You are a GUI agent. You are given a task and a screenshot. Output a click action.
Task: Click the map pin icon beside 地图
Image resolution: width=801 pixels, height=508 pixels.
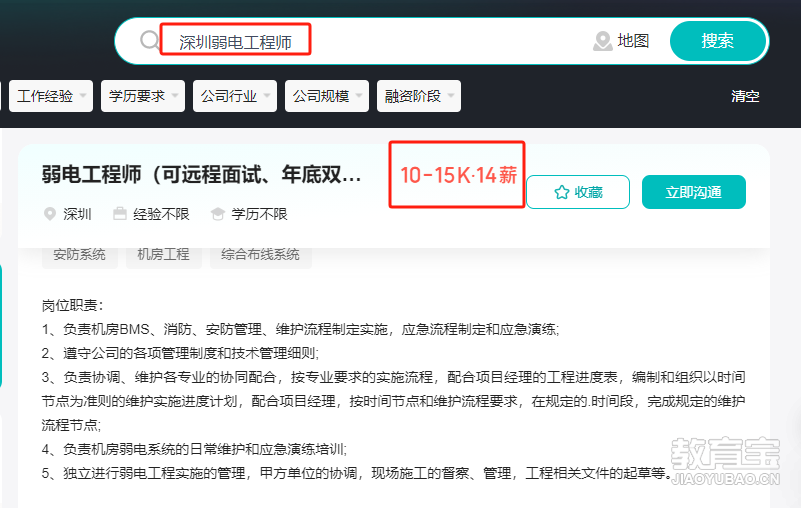pos(603,41)
